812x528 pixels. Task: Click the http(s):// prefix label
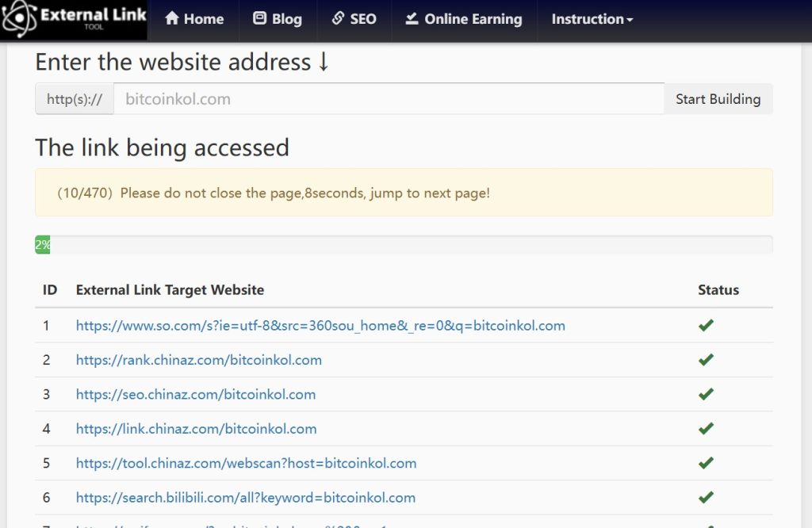pos(75,99)
